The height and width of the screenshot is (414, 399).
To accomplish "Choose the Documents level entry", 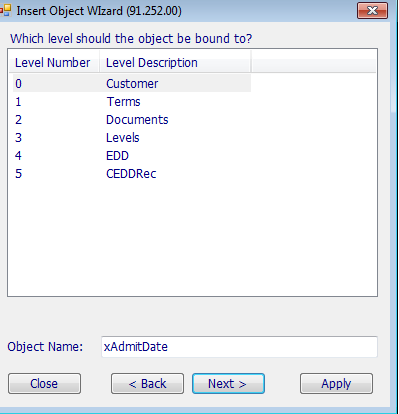I will 132,119.
